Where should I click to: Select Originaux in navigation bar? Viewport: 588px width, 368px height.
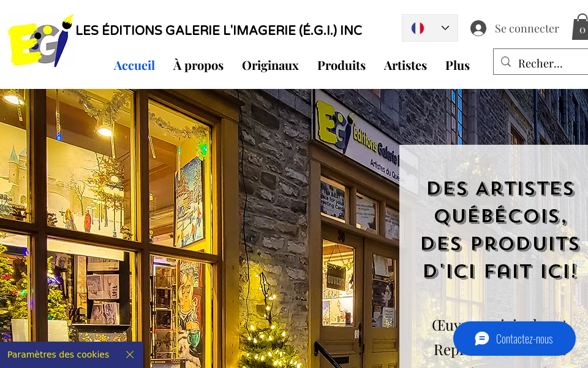270,66
